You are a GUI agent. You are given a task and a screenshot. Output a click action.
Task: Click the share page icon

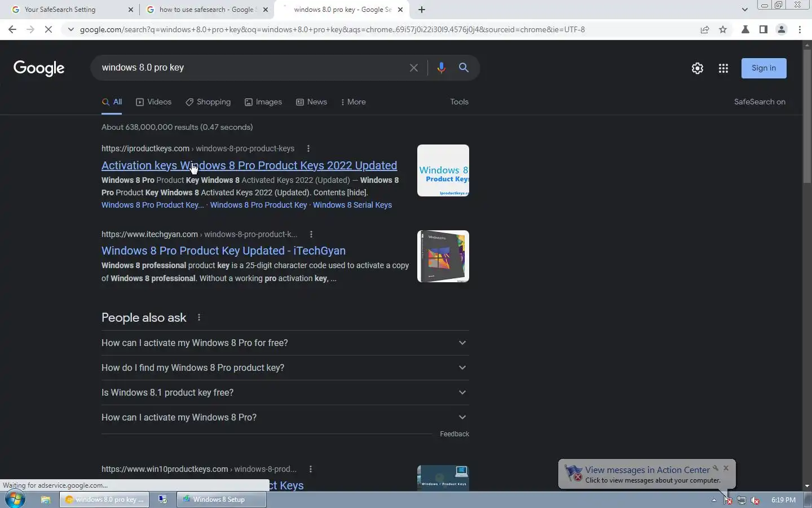point(705,29)
